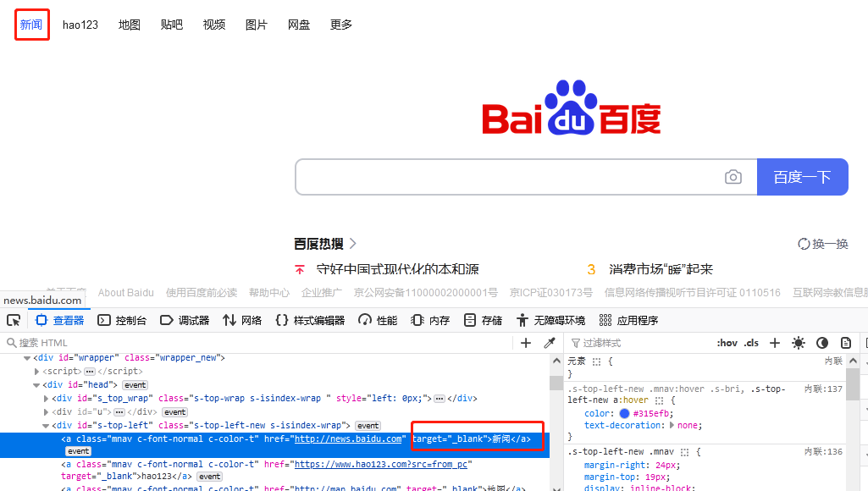
Task: Open the 网络 network tab
Action: pyautogui.click(x=242, y=321)
